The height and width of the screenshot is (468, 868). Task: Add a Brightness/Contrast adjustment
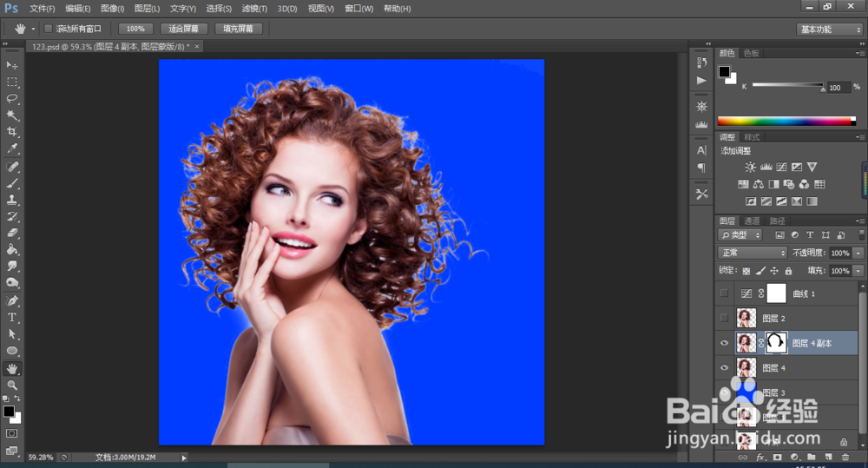tap(750, 167)
